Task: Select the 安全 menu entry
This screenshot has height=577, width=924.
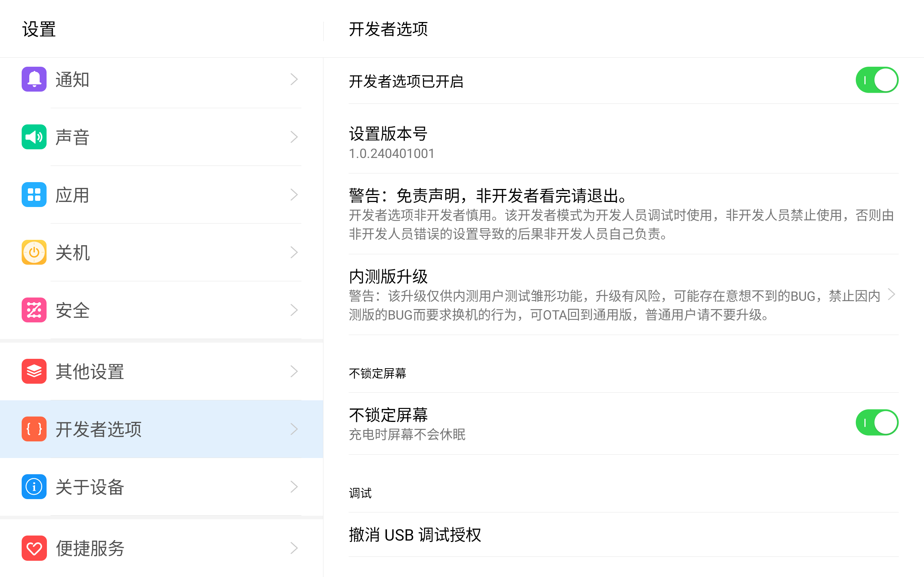Action: [161, 310]
